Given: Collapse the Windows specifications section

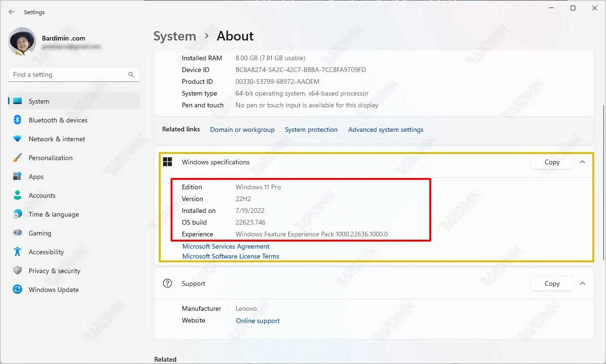Looking at the screenshot, I should click(x=582, y=162).
